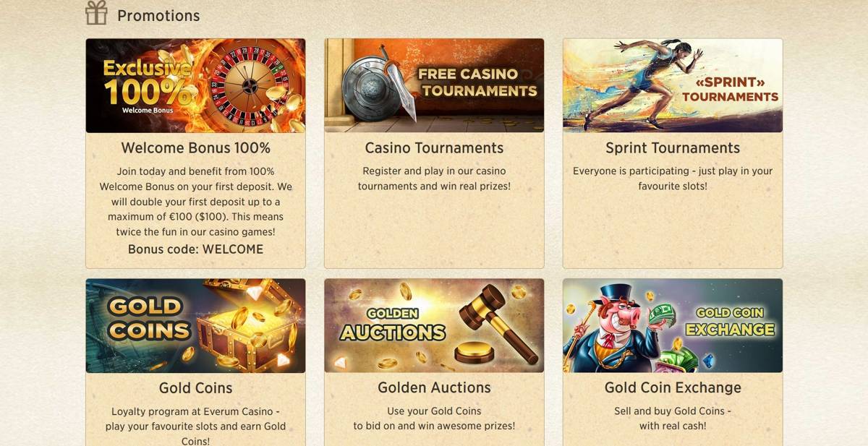Image resolution: width=868 pixels, height=446 pixels.
Task: Select the Bonus code: WELCOME text
Action: point(195,249)
